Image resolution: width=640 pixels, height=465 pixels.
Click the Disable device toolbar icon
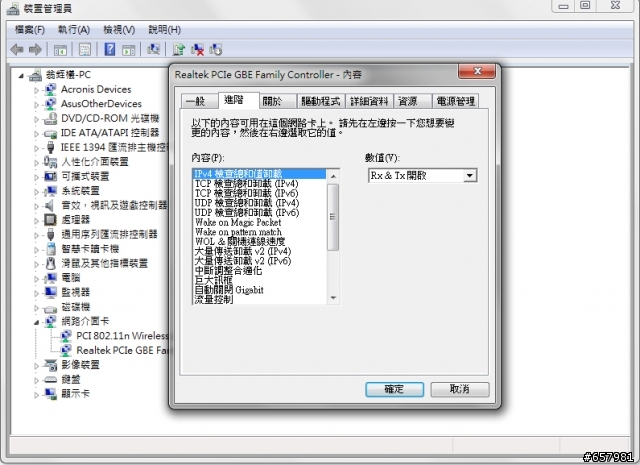pyautogui.click(x=216, y=50)
